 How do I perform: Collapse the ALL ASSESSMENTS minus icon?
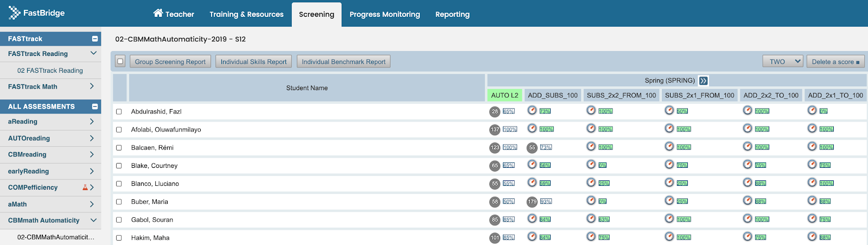coord(95,106)
